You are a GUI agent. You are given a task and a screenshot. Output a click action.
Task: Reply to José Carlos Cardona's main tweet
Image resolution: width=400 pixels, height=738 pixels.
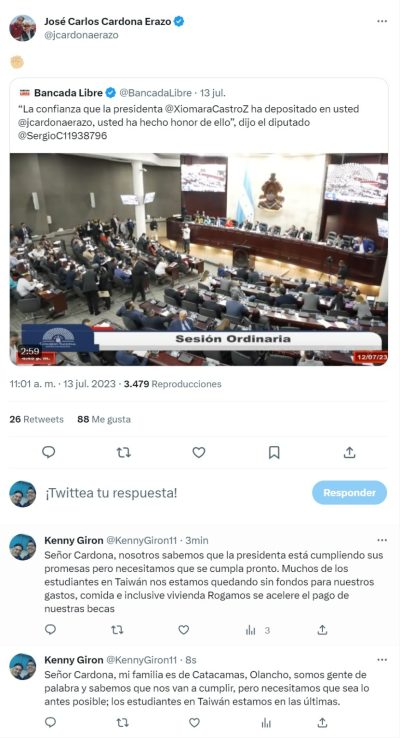(48, 452)
